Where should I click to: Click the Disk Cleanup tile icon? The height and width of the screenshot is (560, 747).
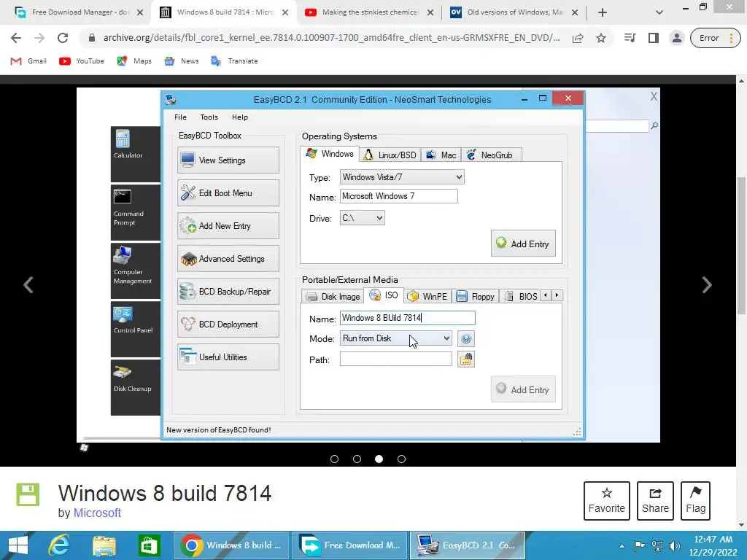tap(123, 373)
